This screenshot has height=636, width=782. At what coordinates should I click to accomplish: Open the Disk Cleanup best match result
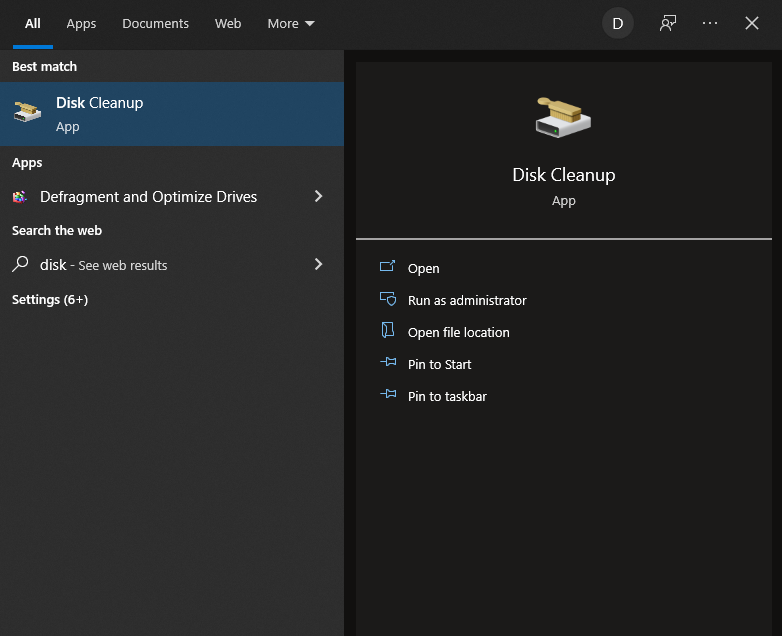coord(172,114)
